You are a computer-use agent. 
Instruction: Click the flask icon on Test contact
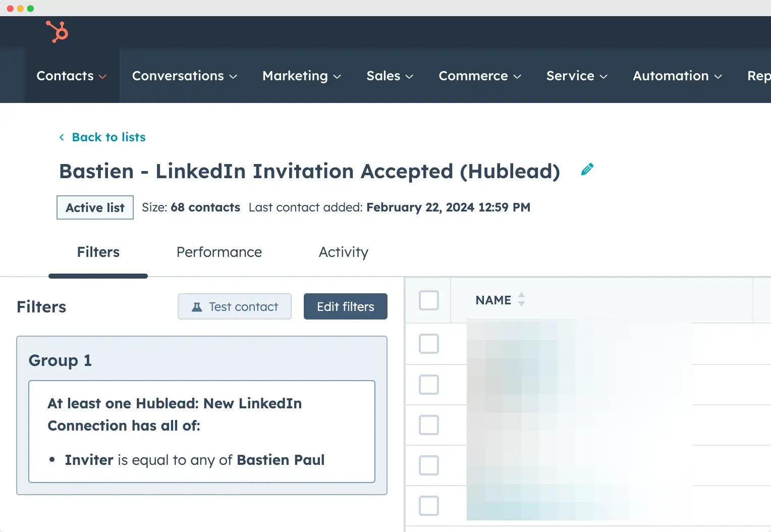coord(197,307)
